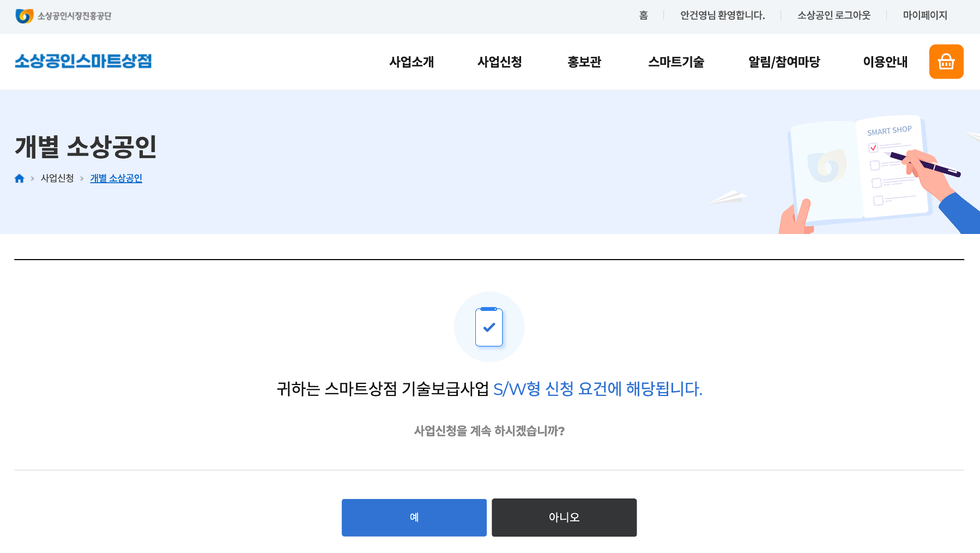Screen dimensions: 980x553
Task: Click the clipboard checkmark icon
Action: [x=489, y=327]
